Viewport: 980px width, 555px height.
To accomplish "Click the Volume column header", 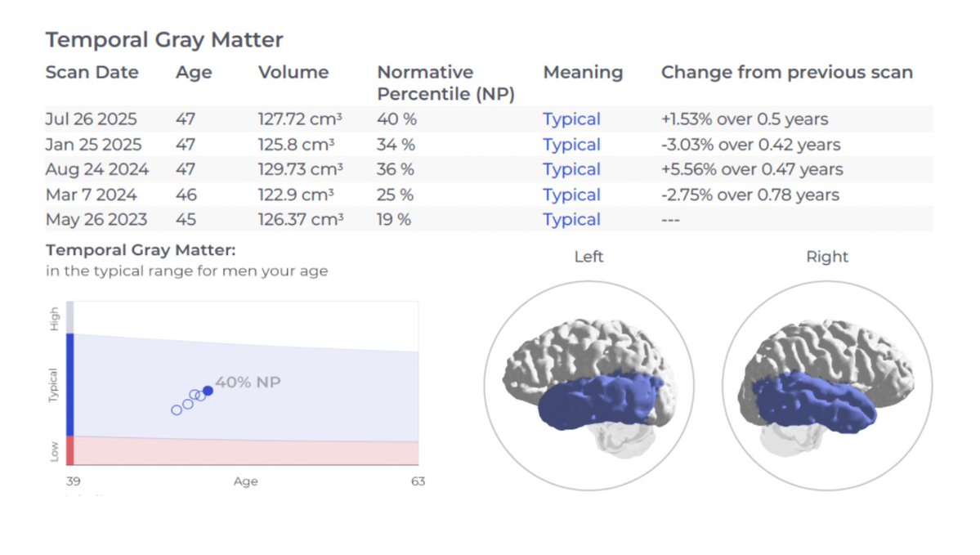I will [x=293, y=72].
